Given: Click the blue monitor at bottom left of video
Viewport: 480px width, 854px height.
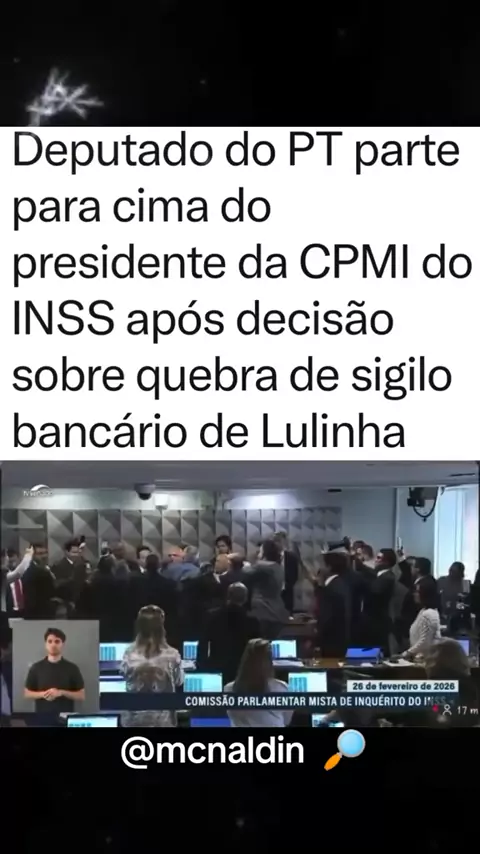Looking at the screenshot, I should 93,720.
